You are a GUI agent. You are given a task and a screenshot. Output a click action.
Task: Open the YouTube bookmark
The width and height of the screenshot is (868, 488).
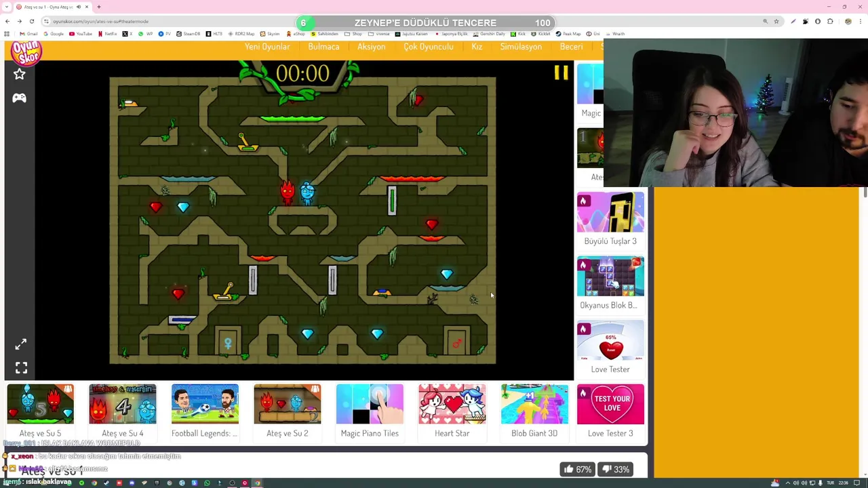81,34
